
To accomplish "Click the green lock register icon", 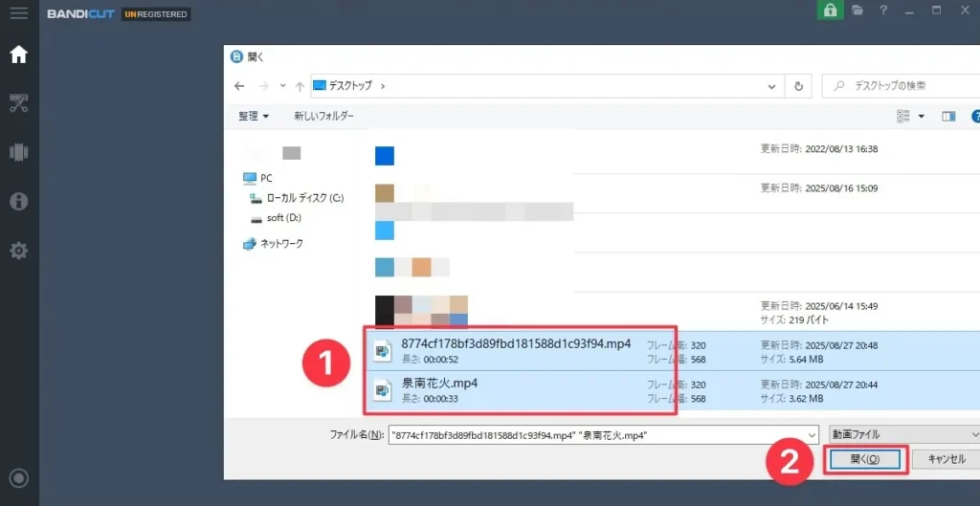I will click(x=830, y=10).
